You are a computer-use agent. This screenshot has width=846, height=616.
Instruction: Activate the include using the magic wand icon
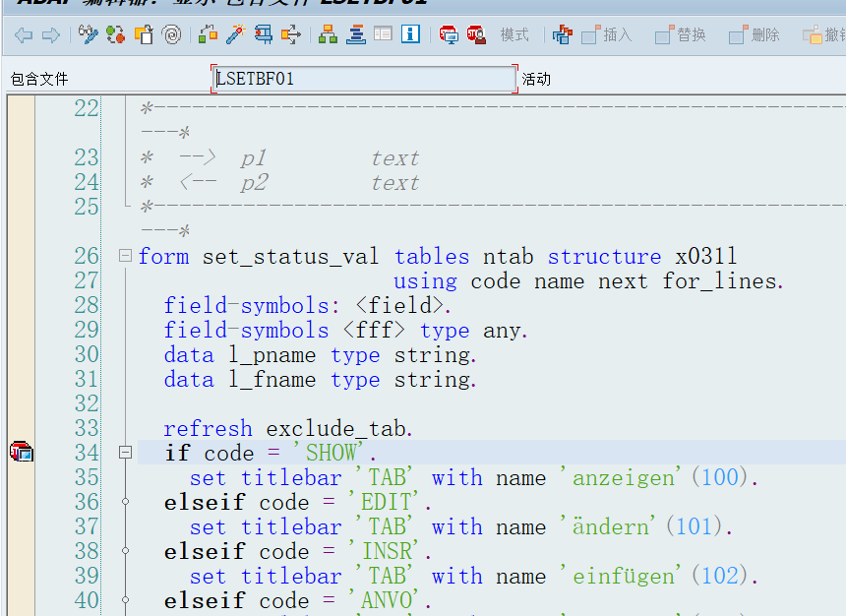(x=234, y=35)
